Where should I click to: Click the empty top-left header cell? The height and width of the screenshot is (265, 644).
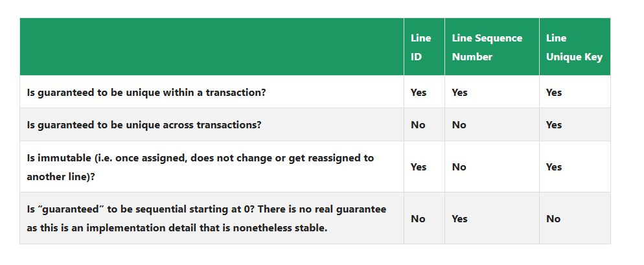click(x=211, y=47)
